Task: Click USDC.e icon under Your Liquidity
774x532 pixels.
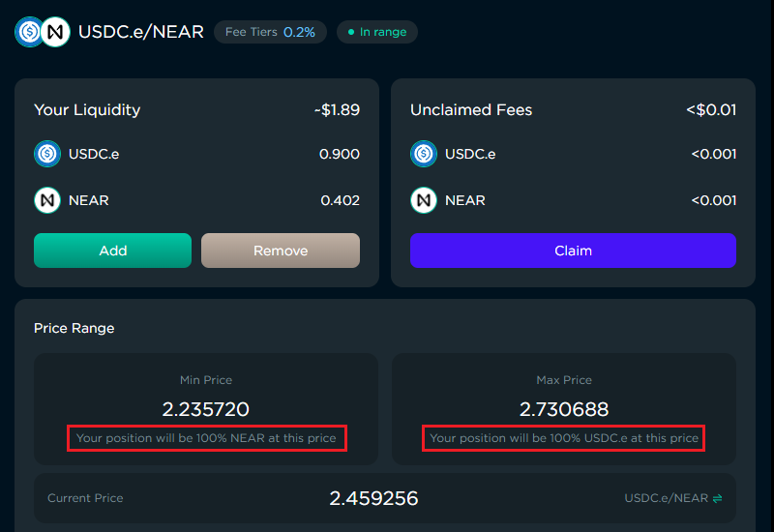Action: click(47, 154)
